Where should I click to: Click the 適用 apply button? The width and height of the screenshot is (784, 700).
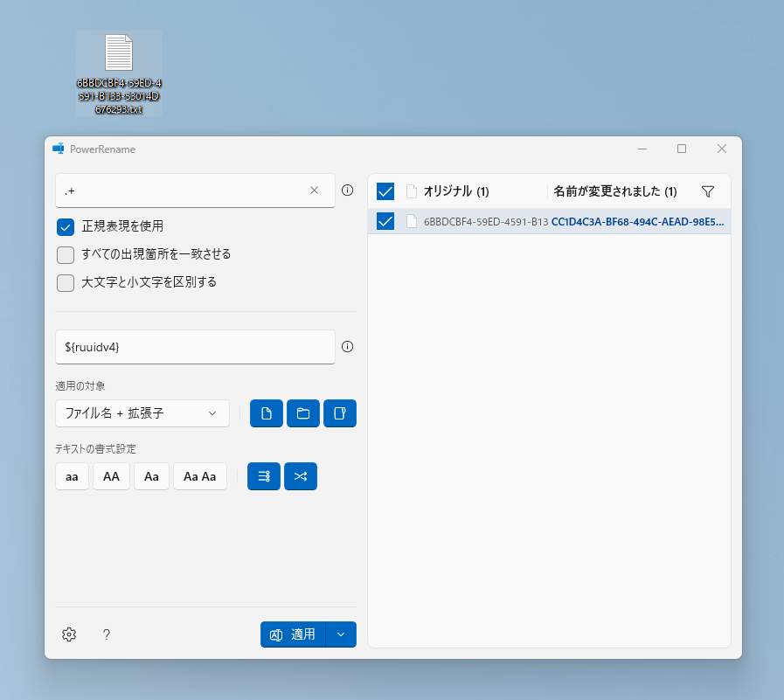297,634
